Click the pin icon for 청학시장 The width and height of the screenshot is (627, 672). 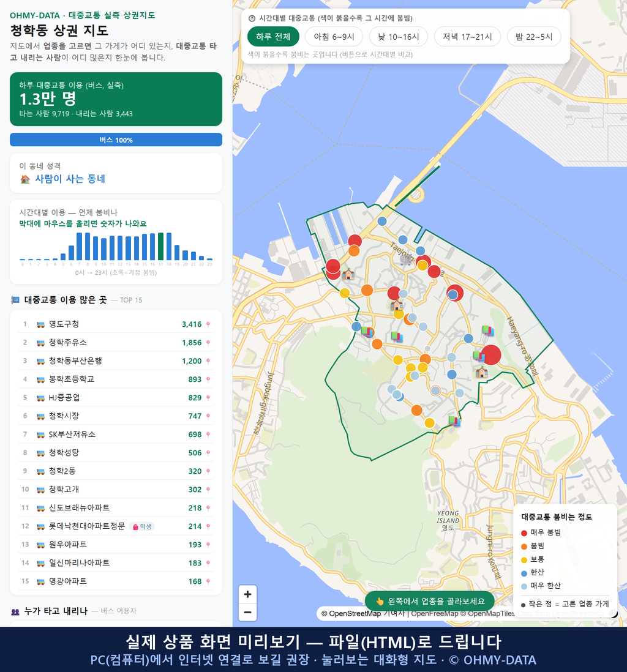208,416
